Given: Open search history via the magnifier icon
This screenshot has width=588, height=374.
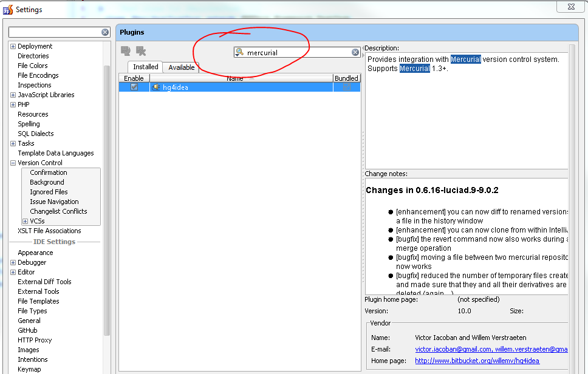Looking at the screenshot, I should pyautogui.click(x=239, y=52).
